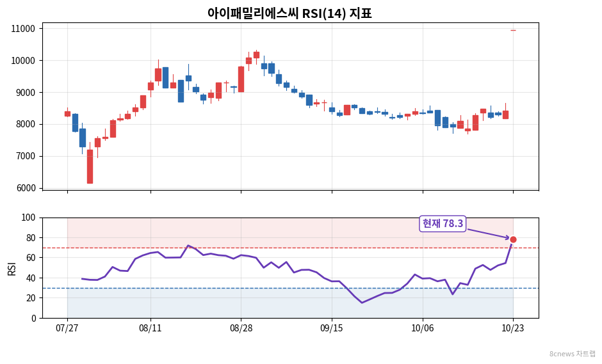Click the 9000 price axis label
This screenshot has height=364, width=602.
[26, 92]
